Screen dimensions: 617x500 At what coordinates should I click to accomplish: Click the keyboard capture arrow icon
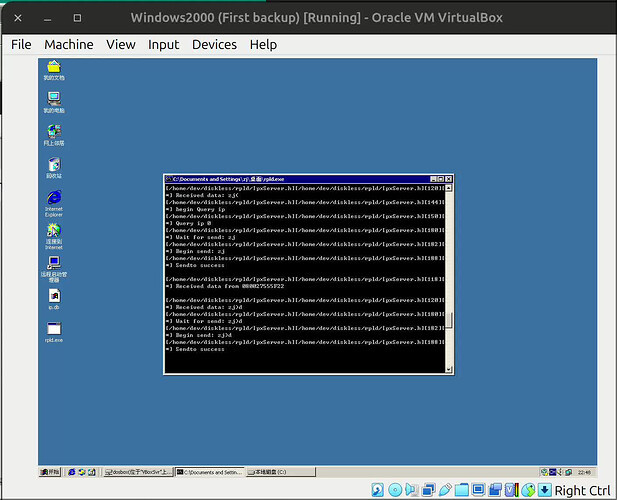545,490
